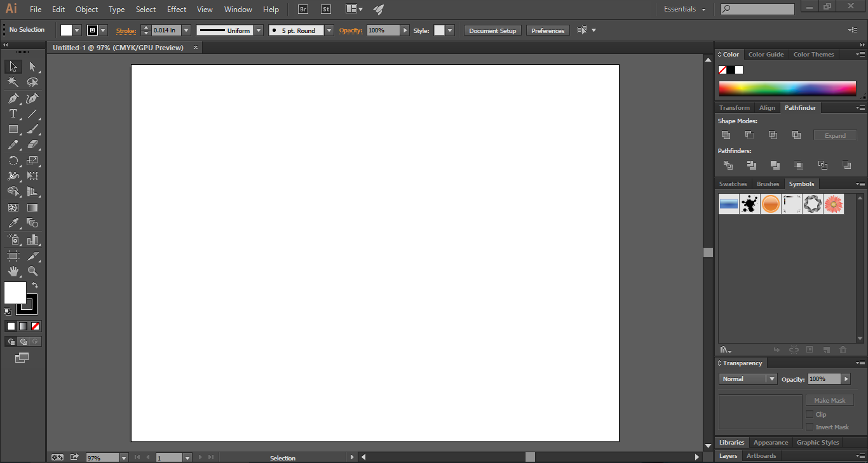
Task: Open the Style dropdown arrow
Action: click(450, 30)
